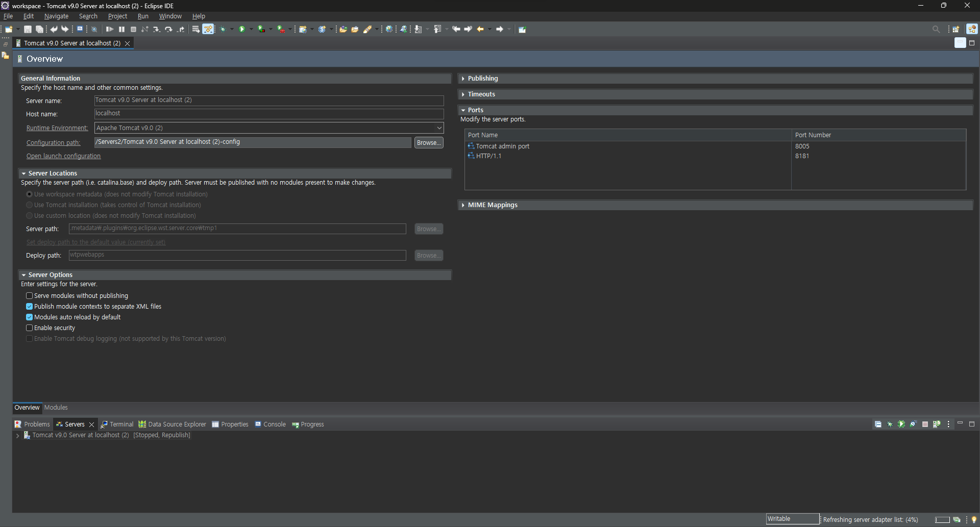Uncheck Publish module contexts to separate XML files
The width and height of the screenshot is (980, 527).
click(x=30, y=307)
